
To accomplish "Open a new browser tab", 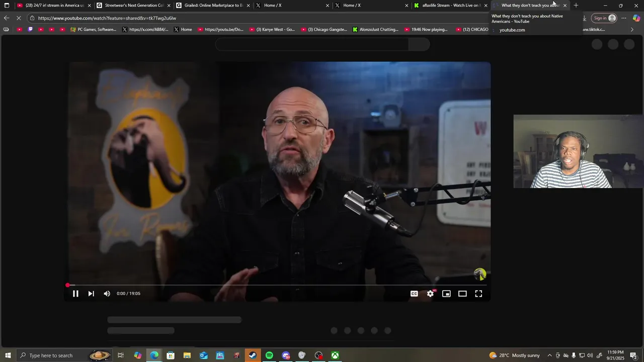I will pyautogui.click(x=576, y=6).
